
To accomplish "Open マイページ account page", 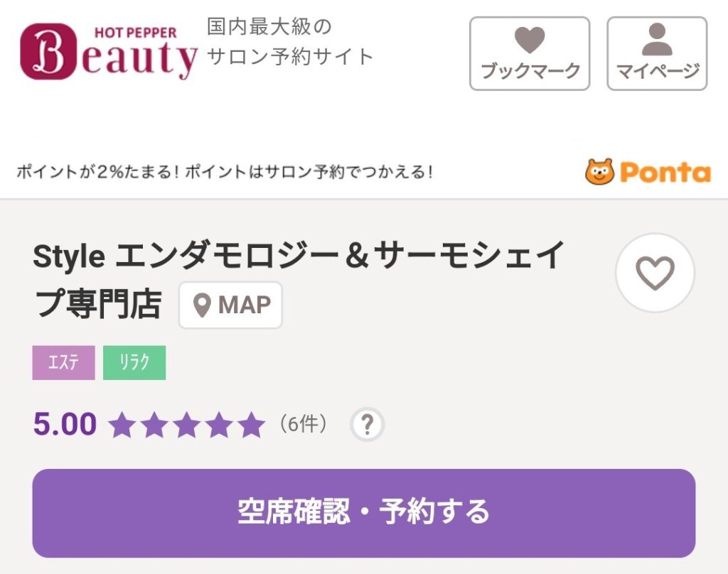I will click(x=657, y=54).
